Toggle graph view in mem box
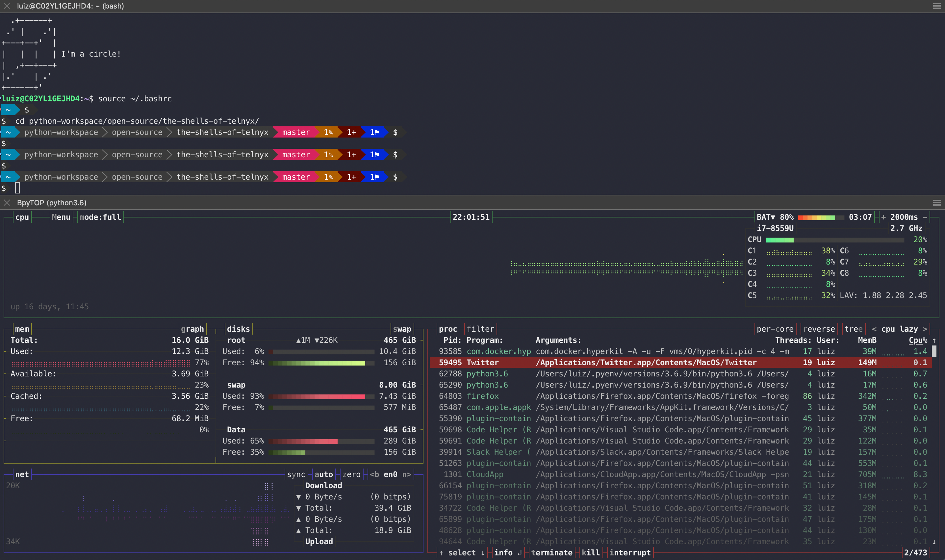 pyautogui.click(x=192, y=329)
